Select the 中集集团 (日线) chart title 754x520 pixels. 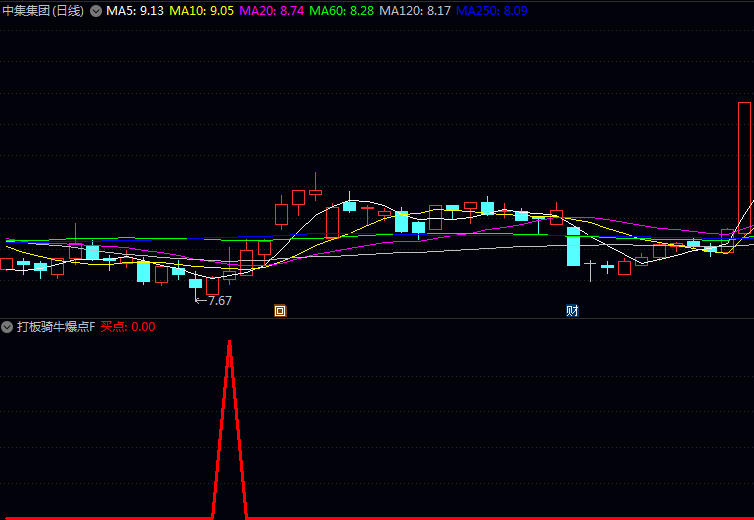(43, 11)
